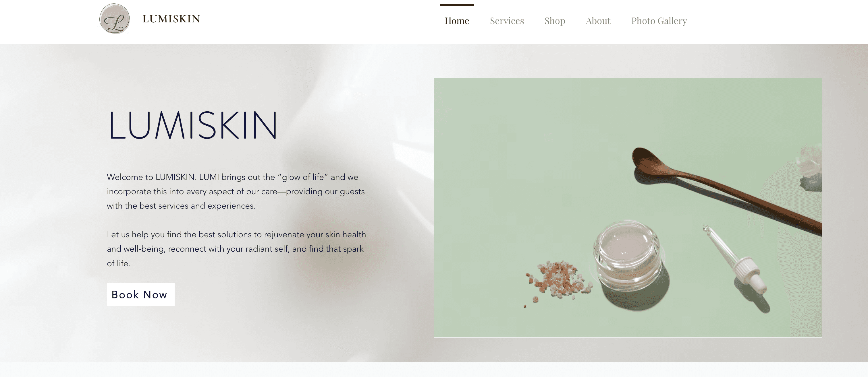This screenshot has width=868, height=377.
Task: Click the circular L logo icon
Action: click(x=115, y=19)
